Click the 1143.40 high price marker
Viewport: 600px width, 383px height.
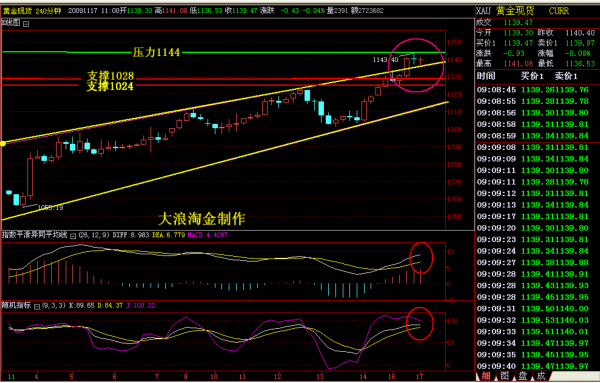(x=385, y=59)
